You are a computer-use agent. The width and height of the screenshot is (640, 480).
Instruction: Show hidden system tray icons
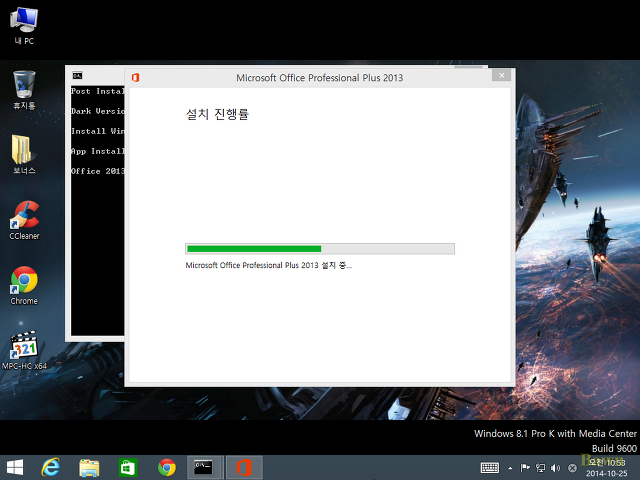(510, 468)
